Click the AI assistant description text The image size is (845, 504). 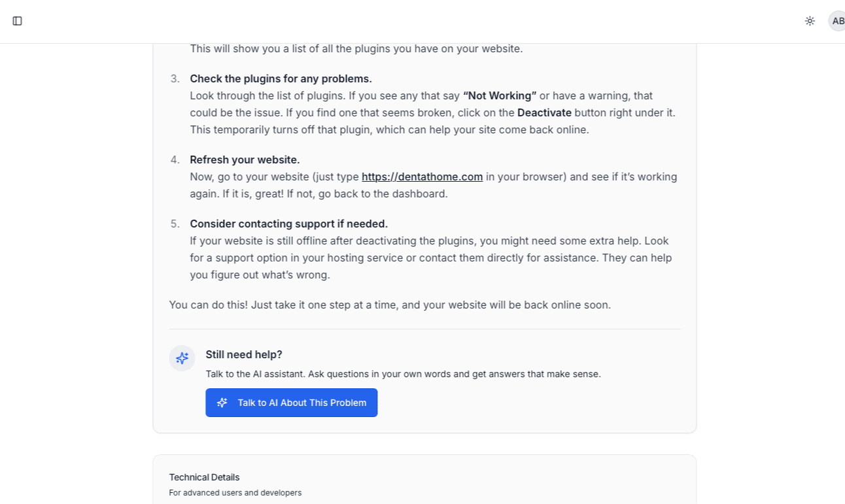(403, 374)
